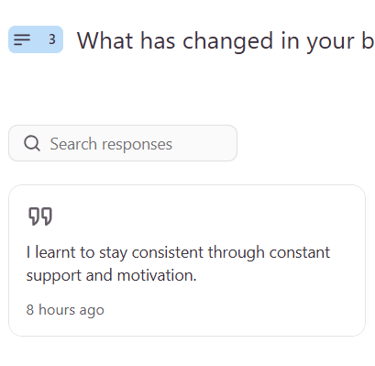Click the word 'changed' in the question heading
Screen dimensions: 375x366
(x=228, y=42)
